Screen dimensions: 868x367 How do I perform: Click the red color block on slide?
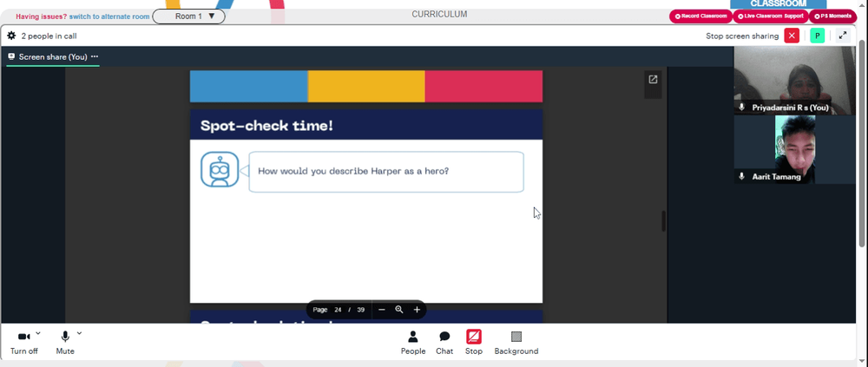(x=483, y=87)
